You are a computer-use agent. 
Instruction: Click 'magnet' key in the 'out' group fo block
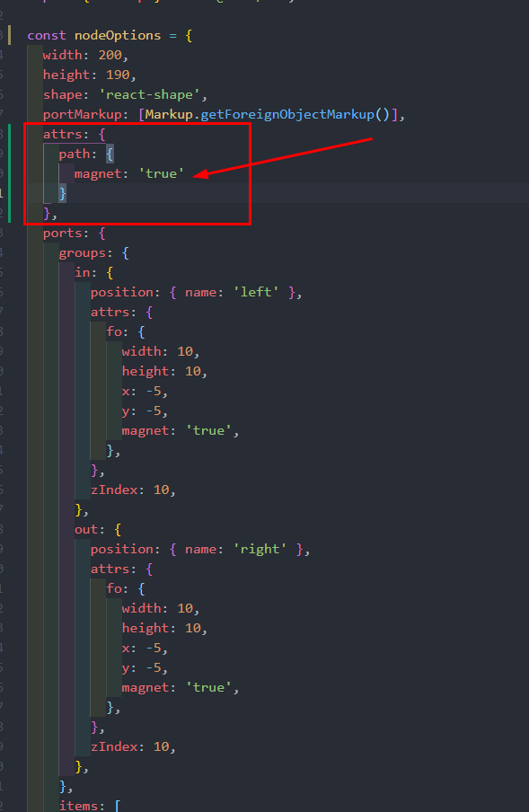pos(145,687)
